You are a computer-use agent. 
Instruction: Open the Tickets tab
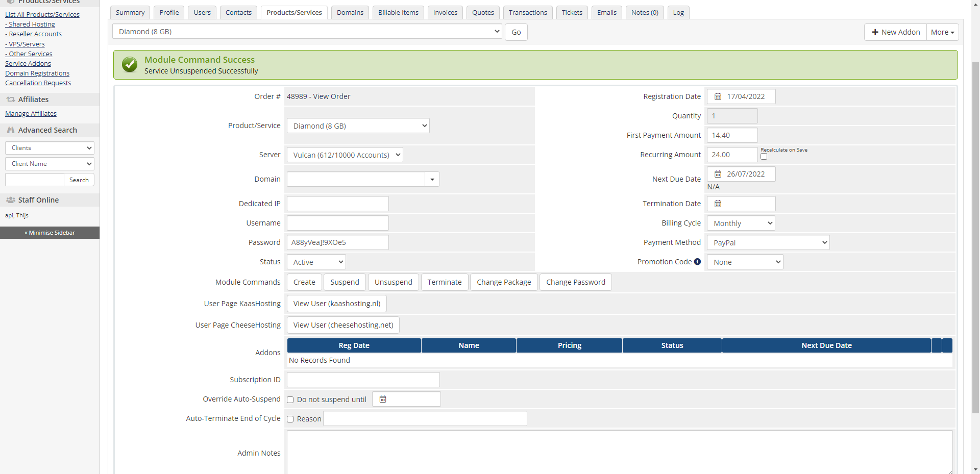coord(572,12)
